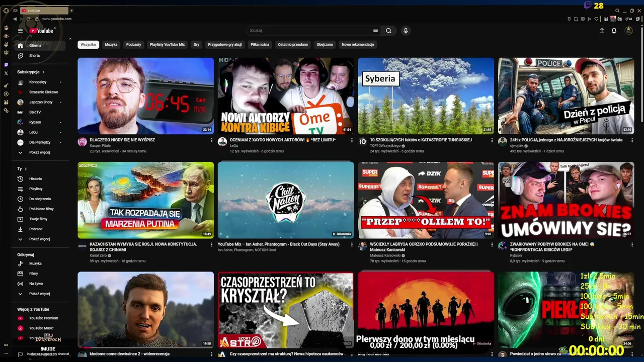The width and height of the screenshot is (644, 362).
Task: Open Kanal Zero channel name link
Action: pyautogui.click(x=98, y=255)
